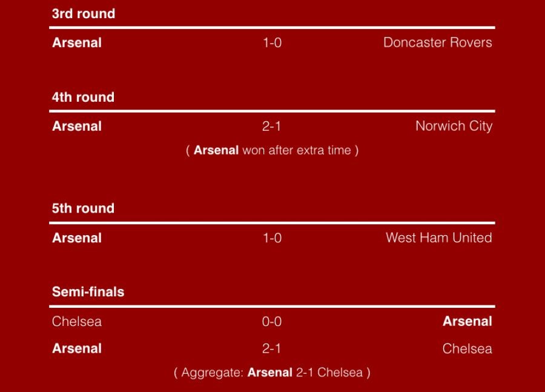Click the 2-1 semi-final second leg score
Viewport: 545px width, 392px height.
tap(271, 349)
